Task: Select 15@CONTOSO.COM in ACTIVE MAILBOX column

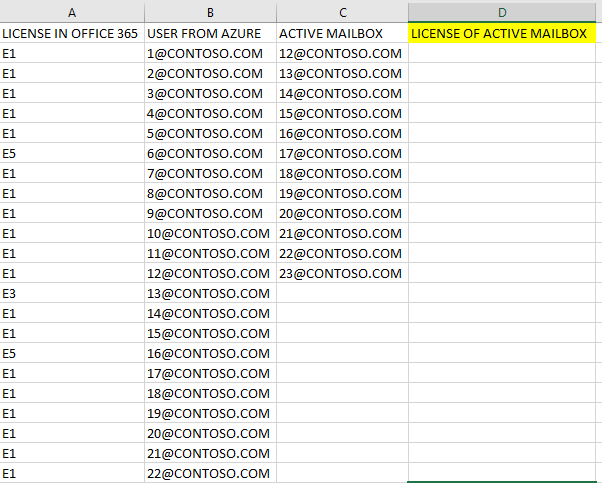Action: pyautogui.click(x=342, y=113)
